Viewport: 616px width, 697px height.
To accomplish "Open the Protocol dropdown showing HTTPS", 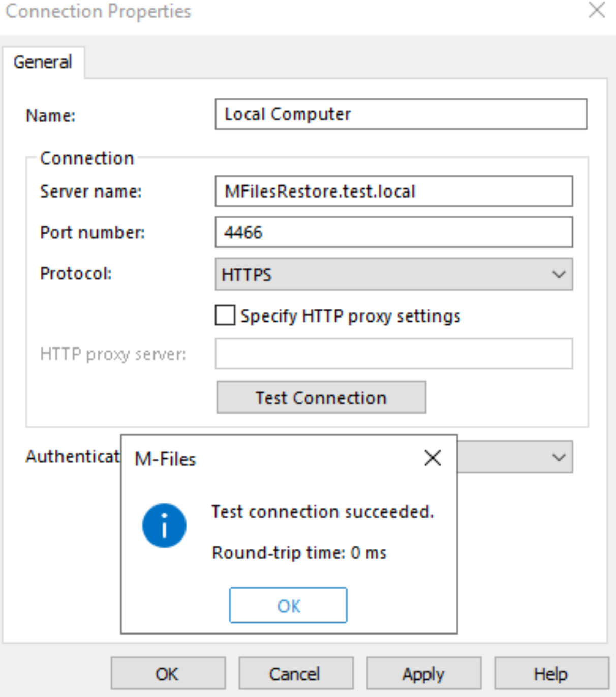I will [394, 274].
